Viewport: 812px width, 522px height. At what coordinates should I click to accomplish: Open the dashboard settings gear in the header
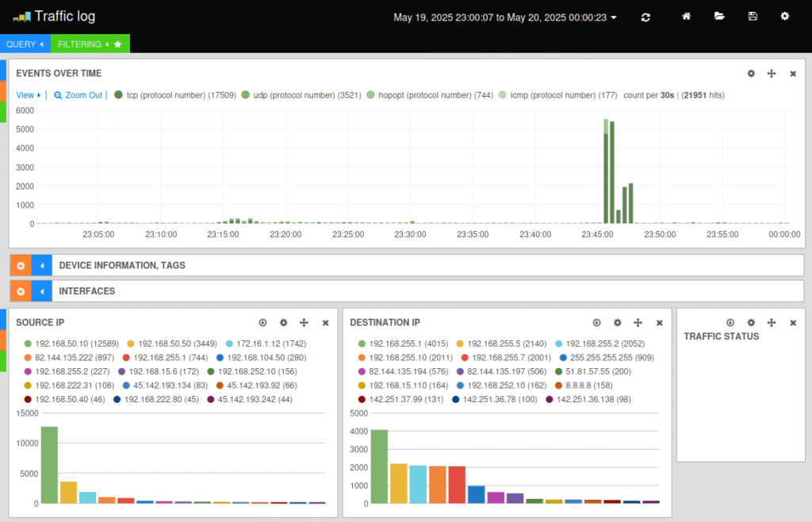(x=784, y=17)
